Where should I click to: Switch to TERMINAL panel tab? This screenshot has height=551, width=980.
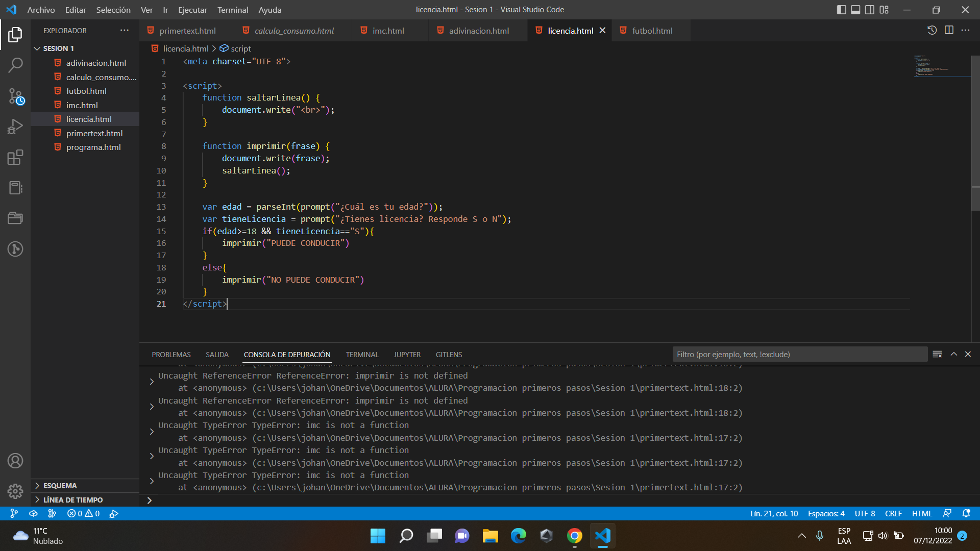coord(362,355)
